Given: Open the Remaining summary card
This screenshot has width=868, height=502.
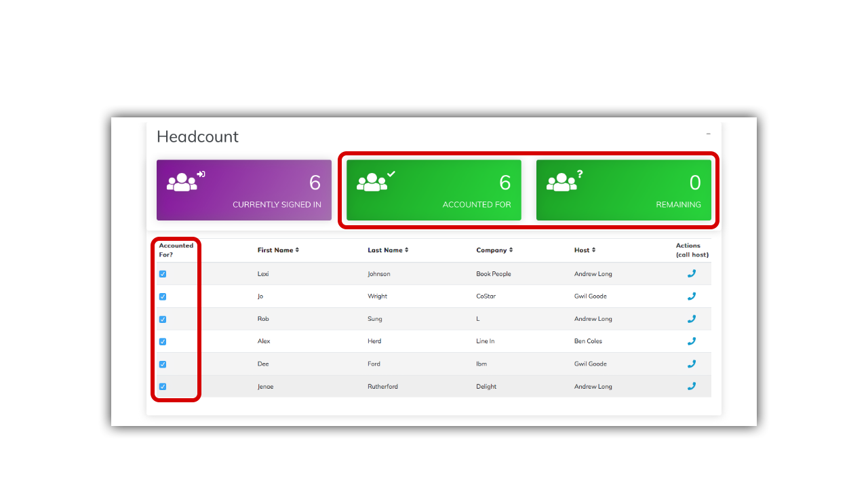Looking at the screenshot, I should [624, 190].
